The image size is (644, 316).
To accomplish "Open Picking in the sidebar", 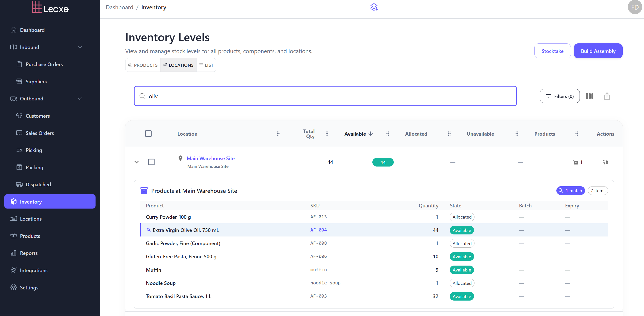I will [34, 150].
